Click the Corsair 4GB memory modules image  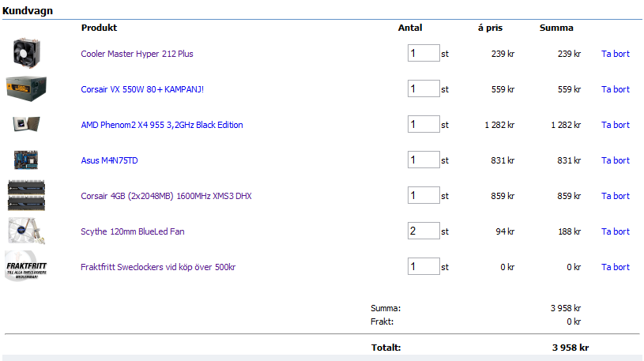click(x=26, y=195)
